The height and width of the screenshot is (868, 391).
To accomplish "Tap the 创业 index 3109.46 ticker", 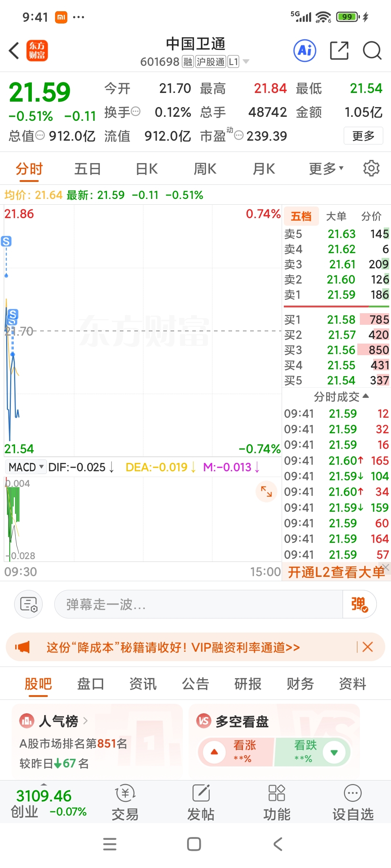I will 49,804.
